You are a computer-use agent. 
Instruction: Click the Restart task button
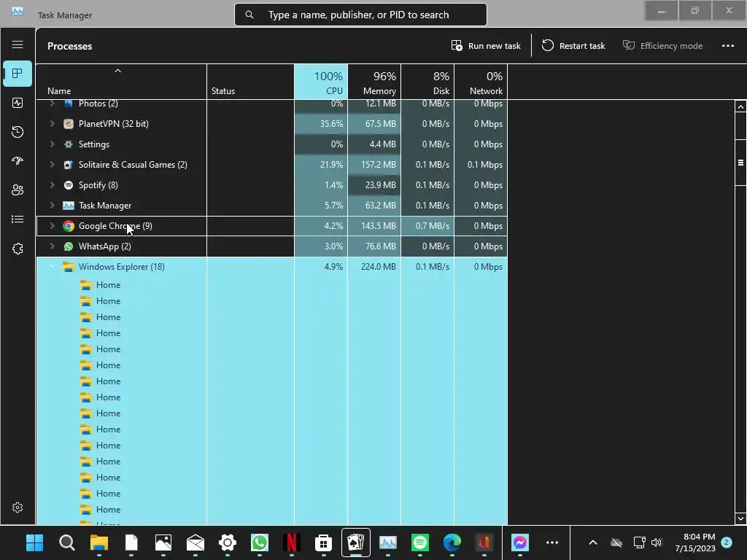(573, 46)
